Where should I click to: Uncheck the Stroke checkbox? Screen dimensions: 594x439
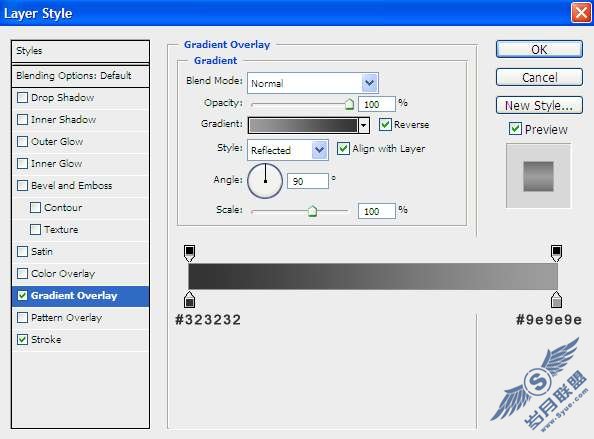click(22, 339)
